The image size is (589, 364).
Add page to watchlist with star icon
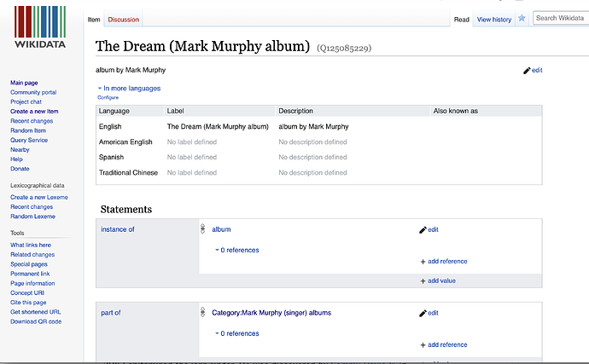(522, 19)
